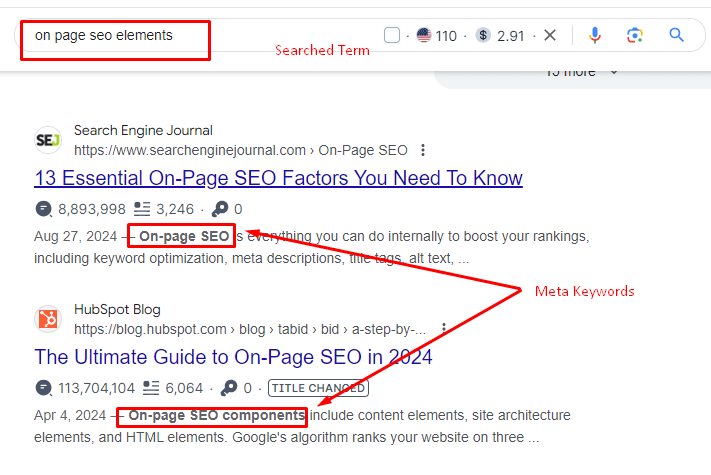The height and width of the screenshot is (475, 711).
Task: Open "13 Essential On-Page SEO Factors You Need To Know"
Action: tap(278, 178)
